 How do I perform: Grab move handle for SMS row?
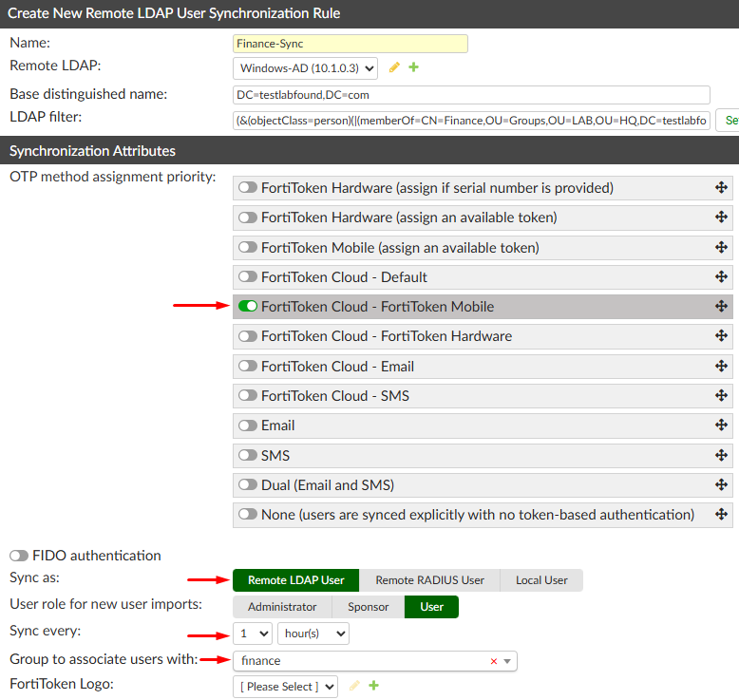point(721,455)
